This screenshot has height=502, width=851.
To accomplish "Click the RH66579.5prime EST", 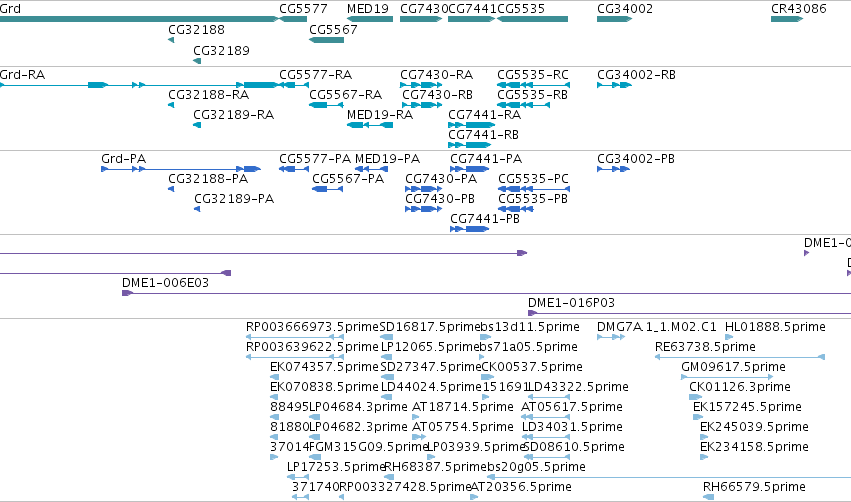I will (x=708, y=498).
